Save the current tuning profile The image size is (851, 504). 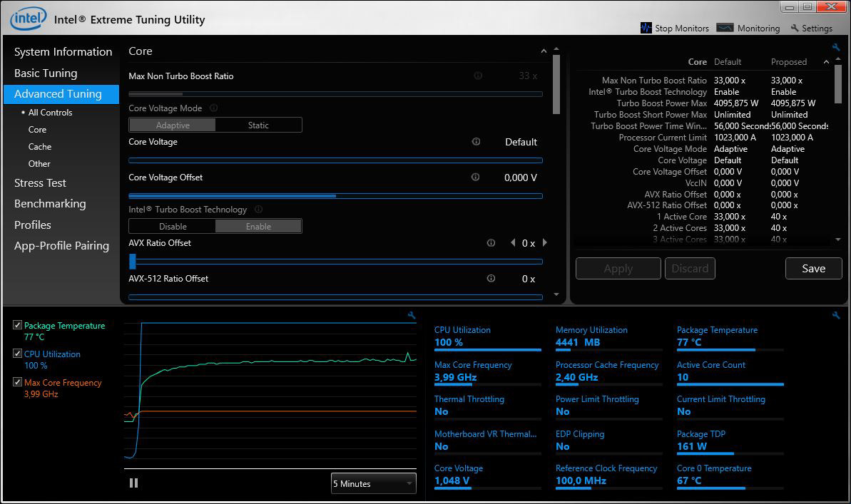tap(814, 269)
